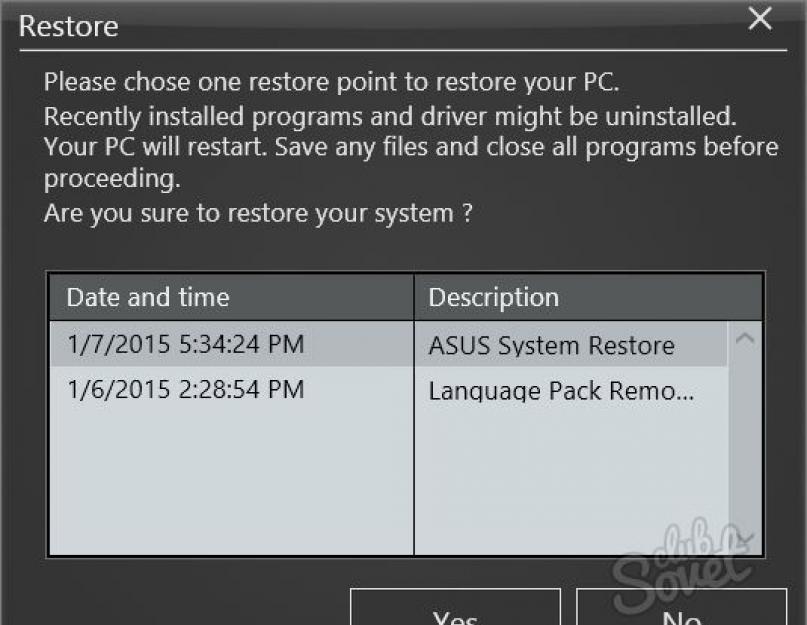This screenshot has height=625, width=807.
Task: Choose the Language Pack Remo... entry
Action: tap(561, 390)
